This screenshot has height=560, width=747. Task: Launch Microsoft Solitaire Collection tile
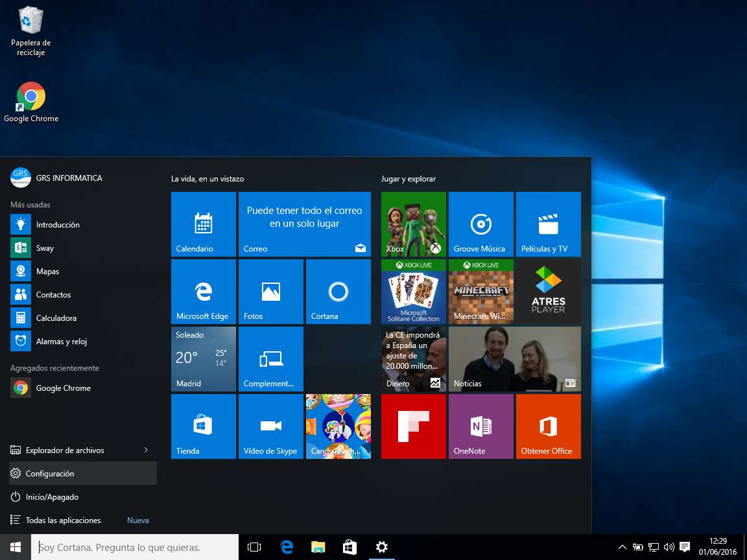click(414, 292)
